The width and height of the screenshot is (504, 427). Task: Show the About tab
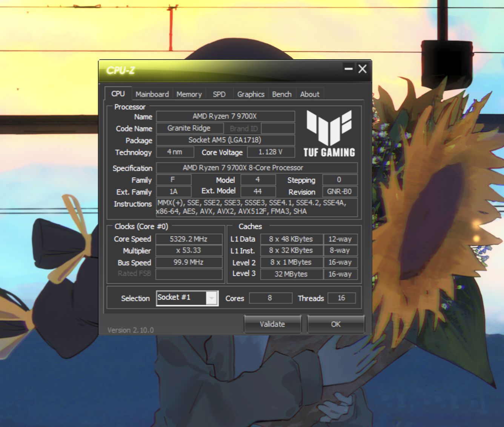(x=310, y=94)
